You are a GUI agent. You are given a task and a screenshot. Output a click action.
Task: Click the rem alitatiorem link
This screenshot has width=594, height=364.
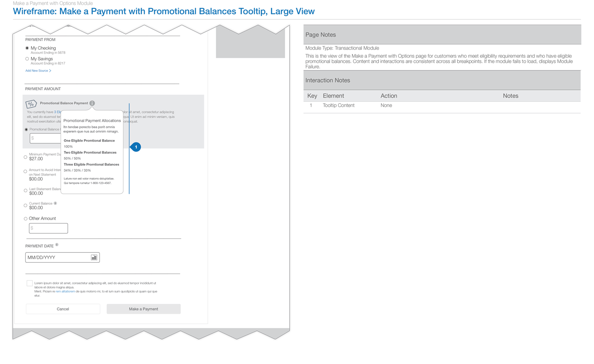tap(65, 291)
